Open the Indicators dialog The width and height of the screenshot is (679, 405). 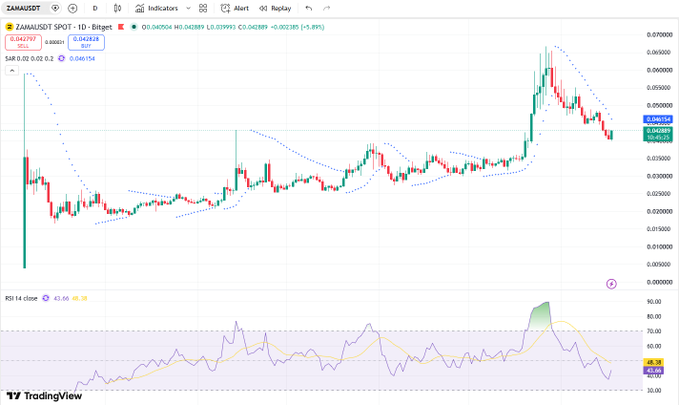156,8
